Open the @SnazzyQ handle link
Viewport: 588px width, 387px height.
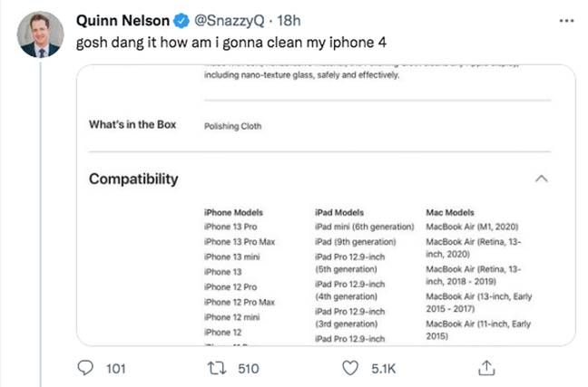click(x=230, y=21)
